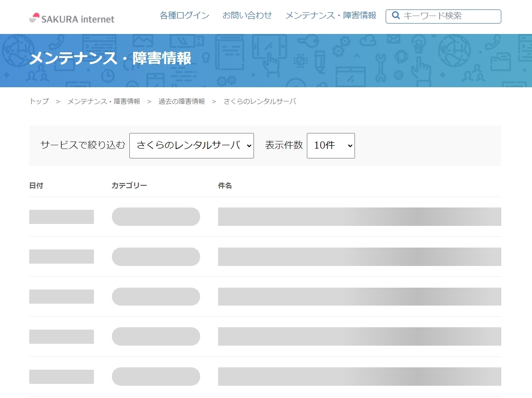Click the さくらのレンタルサーバ breadcrumb text
532x398 pixels.
coord(260,101)
